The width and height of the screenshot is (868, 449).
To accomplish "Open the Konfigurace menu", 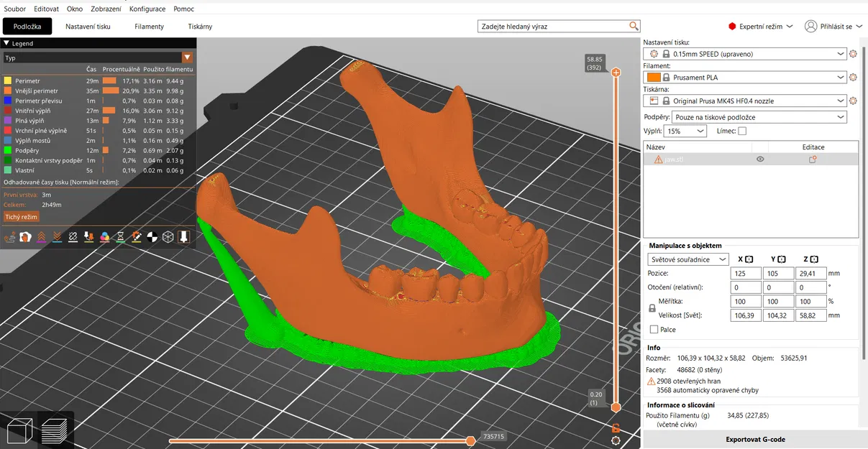I will tap(147, 9).
